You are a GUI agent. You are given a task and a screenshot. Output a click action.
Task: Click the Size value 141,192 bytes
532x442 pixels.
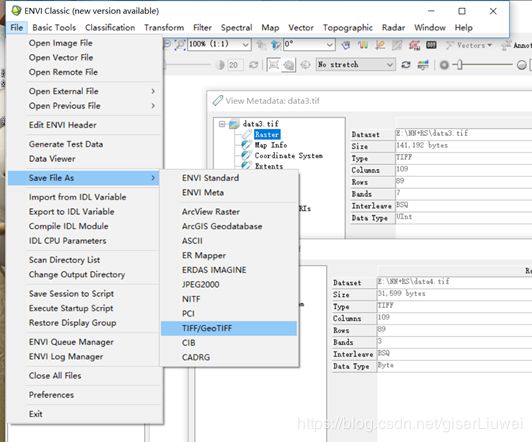tap(422, 146)
